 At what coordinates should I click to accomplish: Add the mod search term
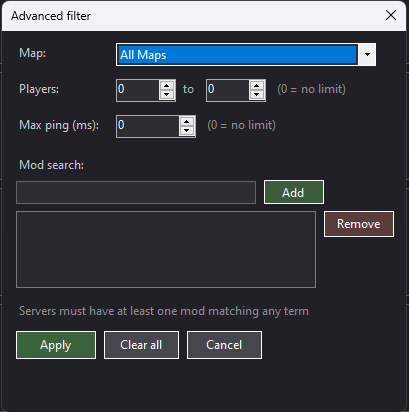coord(294,192)
